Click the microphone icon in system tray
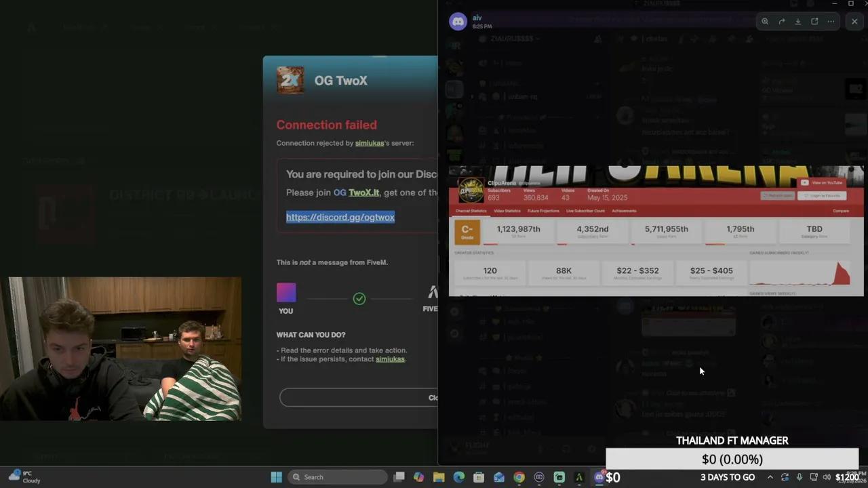Image resolution: width=868 pixels, height=488 pixels. 800,477
